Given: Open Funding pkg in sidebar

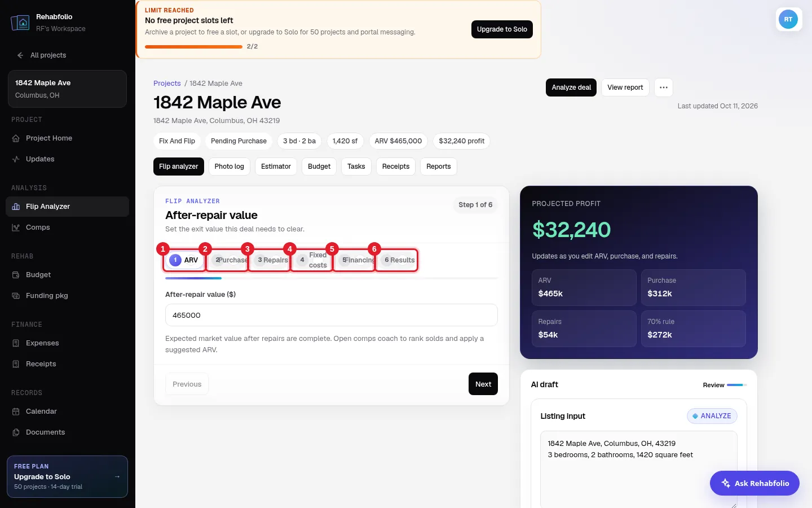Looking at the screenshot, I should click(67, 296).
